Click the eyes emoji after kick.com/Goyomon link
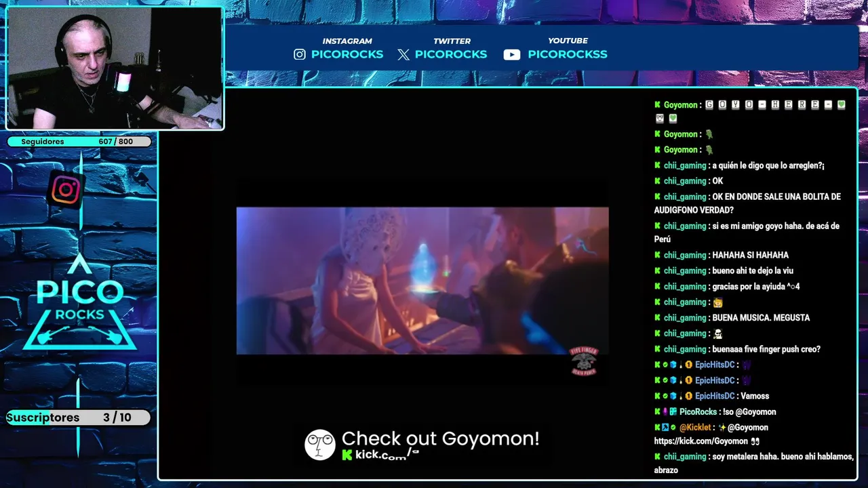The image size is (868, 488). click(x=755, y=441)
